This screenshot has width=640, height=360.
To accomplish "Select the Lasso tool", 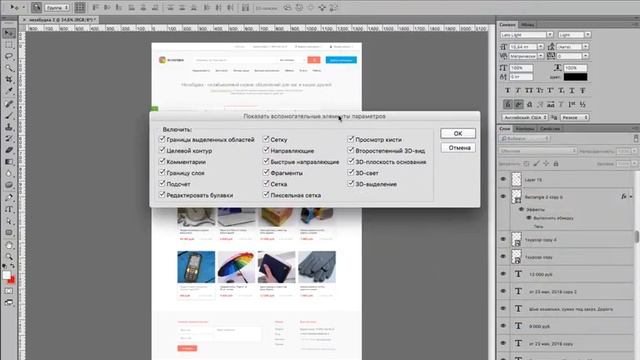I will pyautogui.click(x=9, y=56).
